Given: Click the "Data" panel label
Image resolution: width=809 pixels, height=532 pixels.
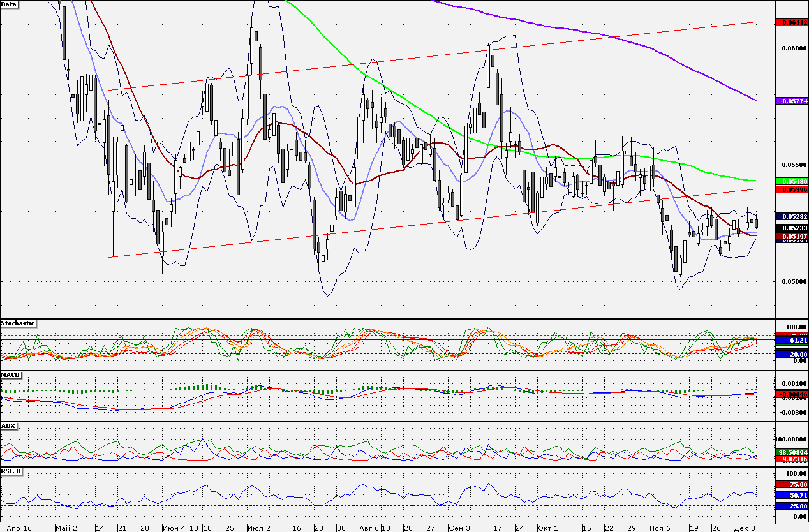Looking at the screenshot, I should coord(10,4).
